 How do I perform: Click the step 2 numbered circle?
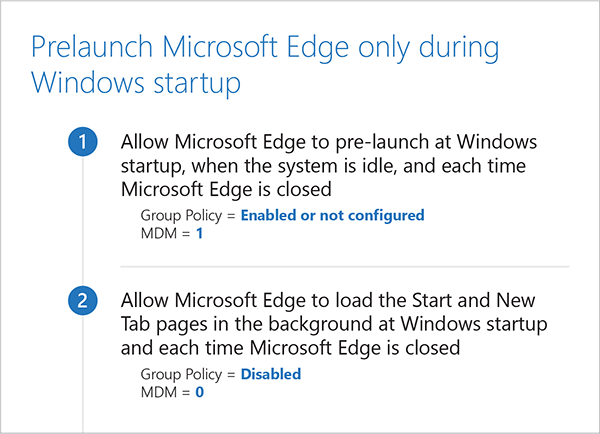[82, 301]
